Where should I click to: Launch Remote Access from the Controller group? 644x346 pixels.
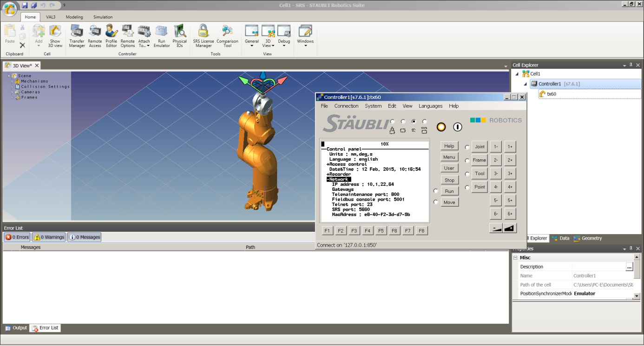coord(95,36)
